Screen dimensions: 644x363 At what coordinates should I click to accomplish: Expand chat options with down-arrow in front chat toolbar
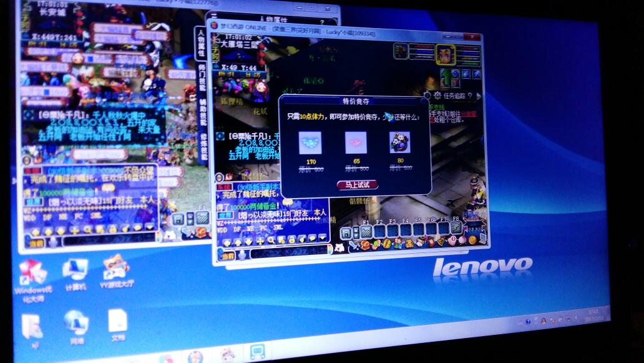323,237
